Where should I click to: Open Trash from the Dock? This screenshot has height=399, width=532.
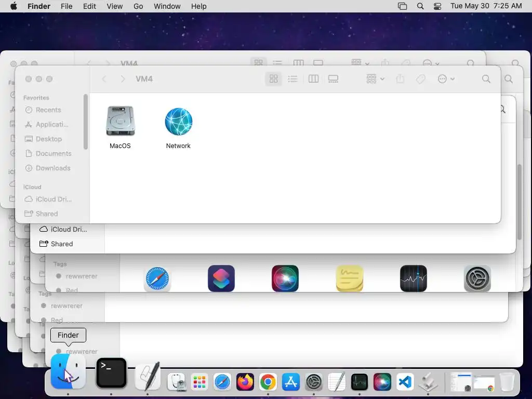[x=507, y=382]
